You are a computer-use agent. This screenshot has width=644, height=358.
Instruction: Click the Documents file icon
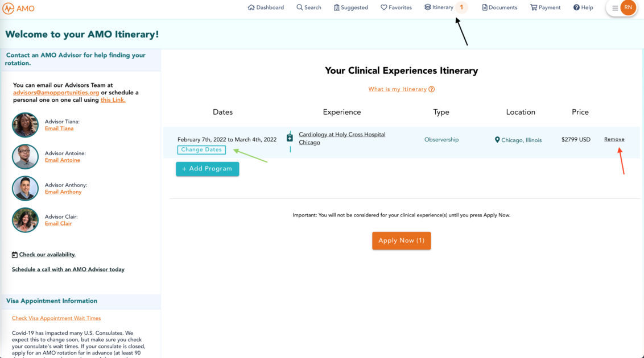pos(485,7)
